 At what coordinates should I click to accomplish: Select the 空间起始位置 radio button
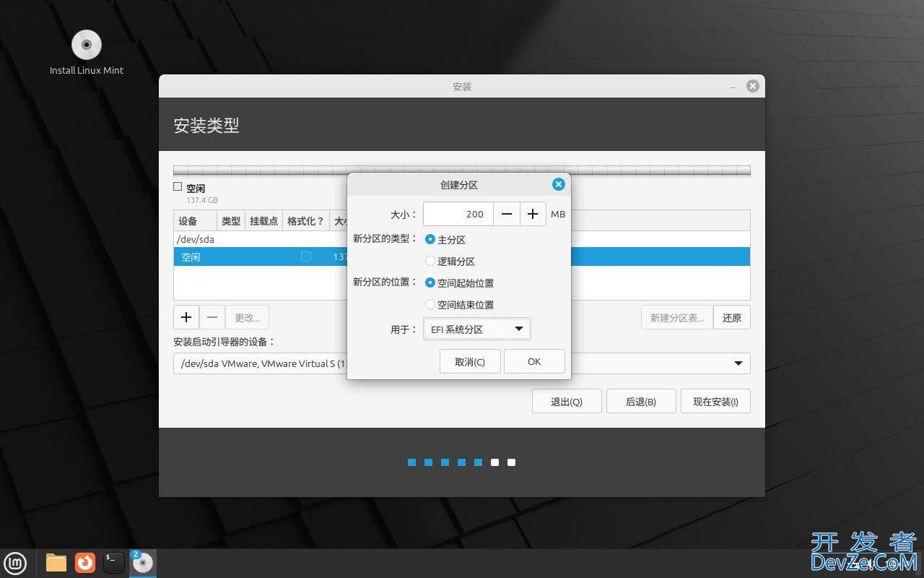[430, 282]
